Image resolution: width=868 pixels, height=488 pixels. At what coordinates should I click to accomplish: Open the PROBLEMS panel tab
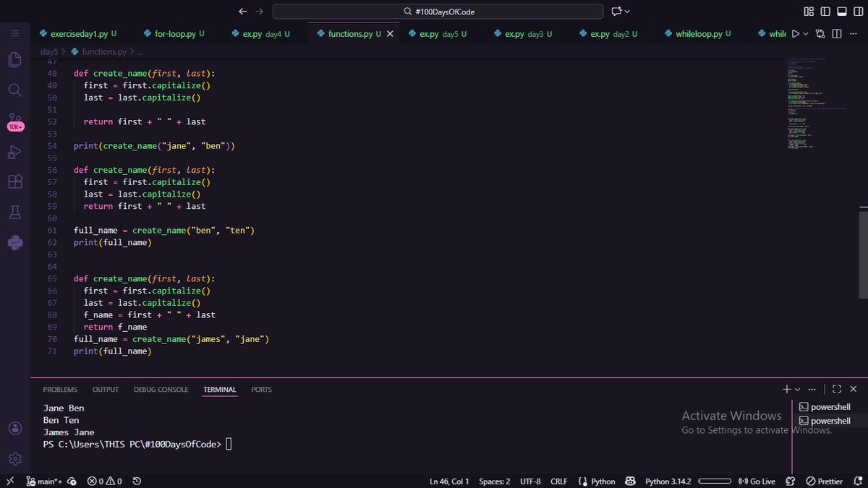[60, 390]
